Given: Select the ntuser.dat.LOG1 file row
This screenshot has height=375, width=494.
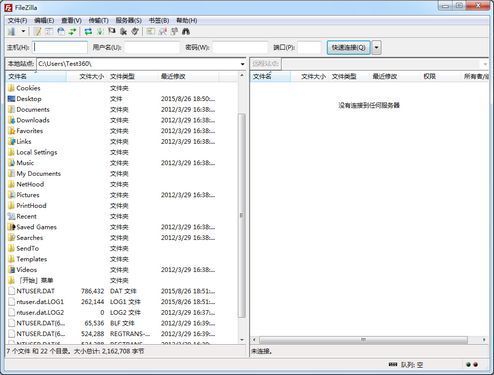Looking at the screenshot, I should point(122,301).
